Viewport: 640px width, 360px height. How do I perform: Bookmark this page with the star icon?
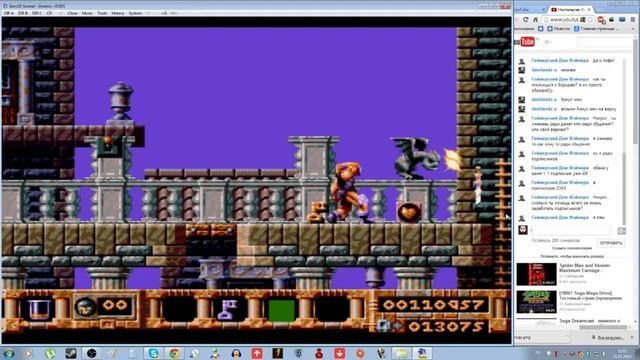tap(591, 20)
